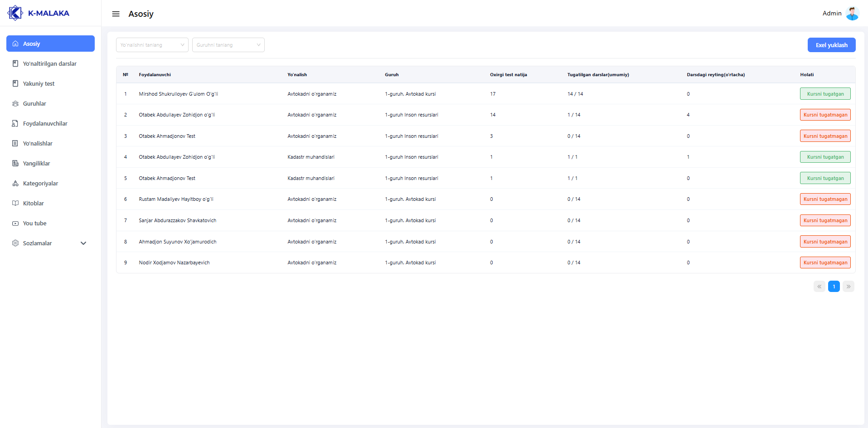Click the Asosiy home icon in sidebar
This screenshot has width=868, height=428.
point(15,44)
